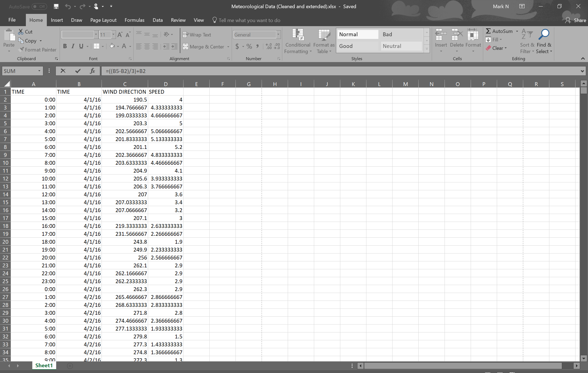Open the Review tab

tap(178, 20)
